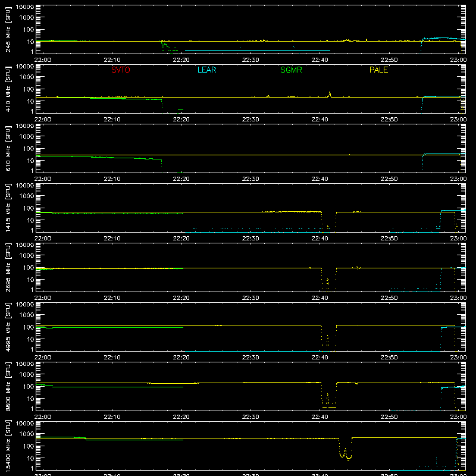476x476 pixels.
Task: Click 22:30 tick under the 1415 MHz plot
Action: pos(250,239)
